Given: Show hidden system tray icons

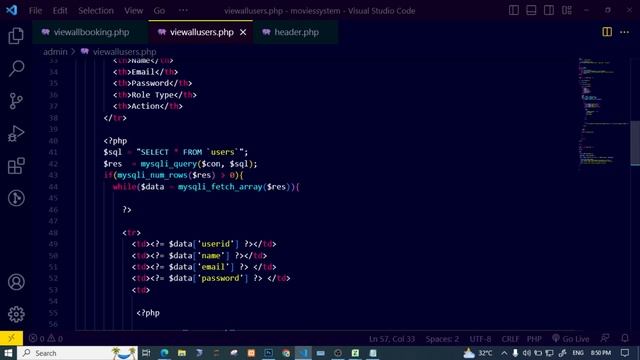Looking at the screenshot, I should click(x=504, y=353).
